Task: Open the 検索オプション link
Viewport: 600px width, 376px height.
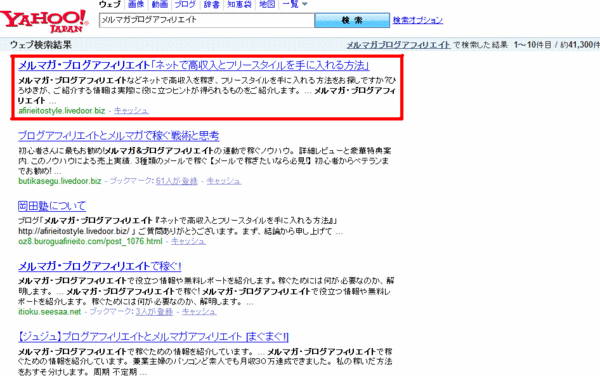Action: pos(418,20)
